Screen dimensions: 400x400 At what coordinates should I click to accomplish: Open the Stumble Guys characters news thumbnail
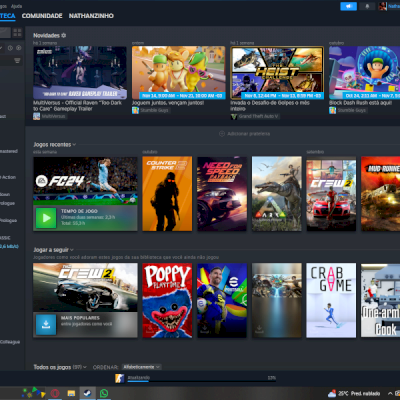pos(179,73)
